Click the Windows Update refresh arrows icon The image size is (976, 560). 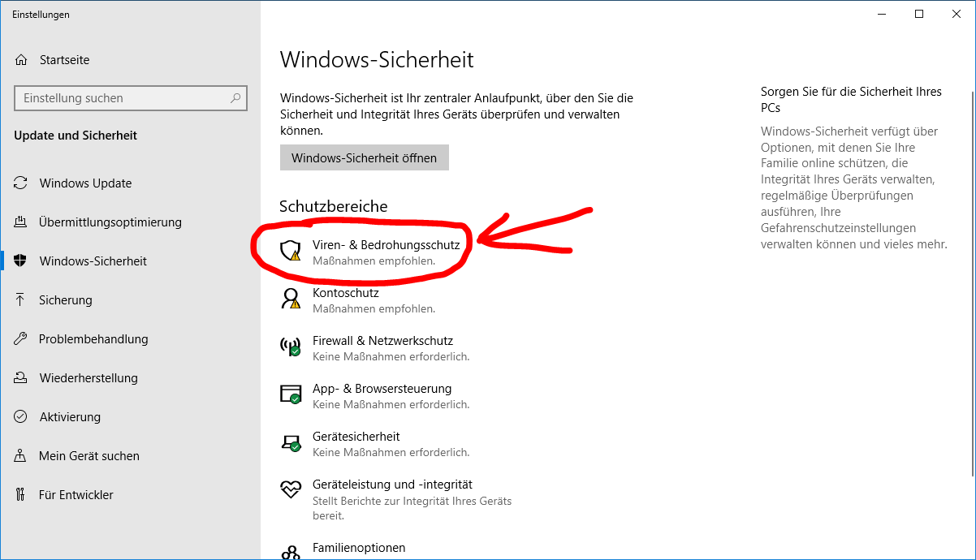(21, 183)
